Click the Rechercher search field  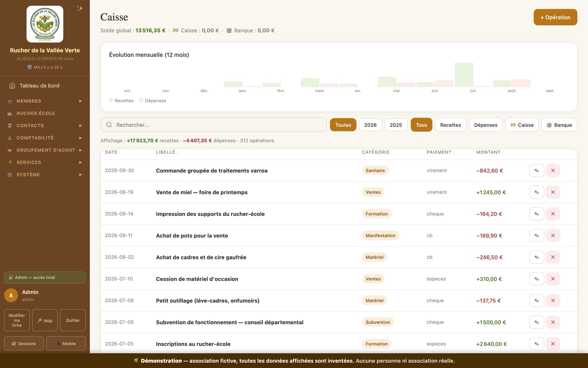click(214, 125)
